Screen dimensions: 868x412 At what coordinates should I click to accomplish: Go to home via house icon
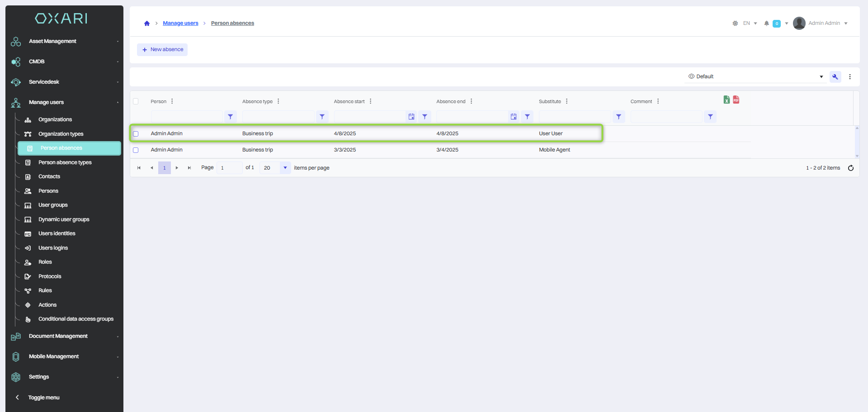147,24
